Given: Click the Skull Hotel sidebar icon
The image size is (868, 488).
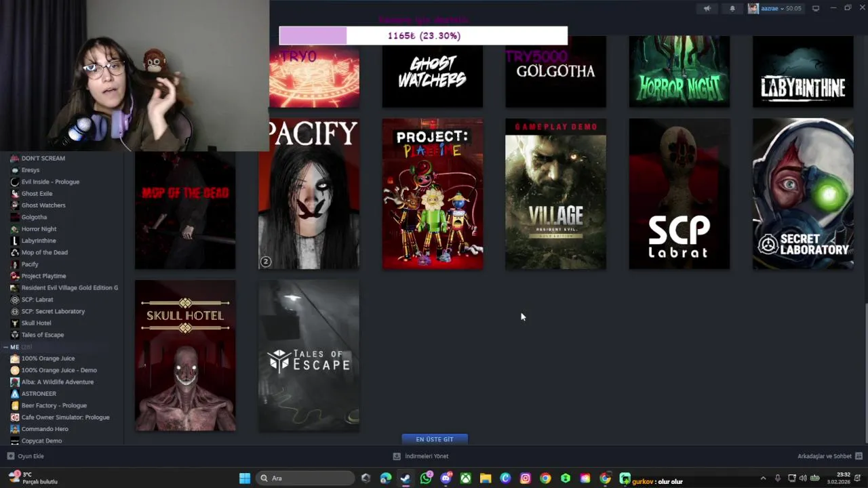Looking at the screenshot, I should click(x=15, y=323).
